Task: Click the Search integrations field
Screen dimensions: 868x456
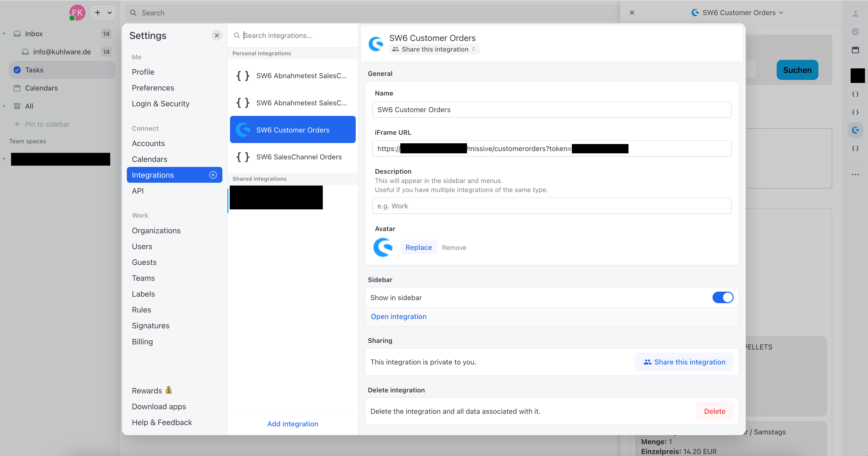Action: [x=293, y=35]
